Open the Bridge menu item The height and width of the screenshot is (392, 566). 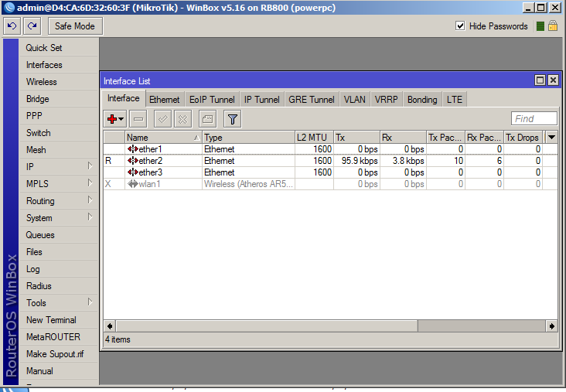point(59,98)
